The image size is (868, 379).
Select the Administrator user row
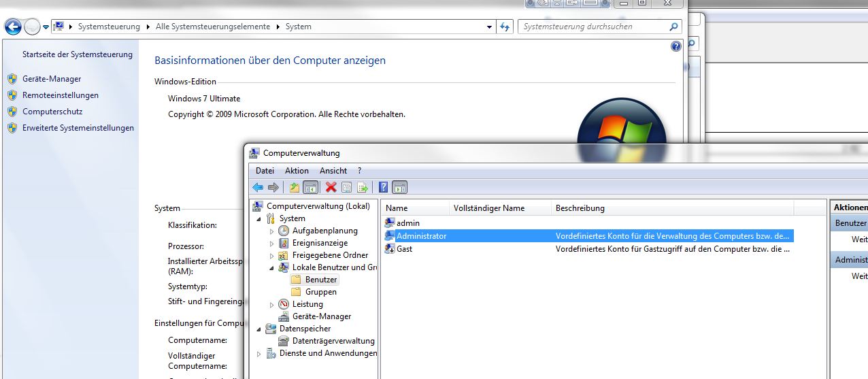(x=588, y=236)
